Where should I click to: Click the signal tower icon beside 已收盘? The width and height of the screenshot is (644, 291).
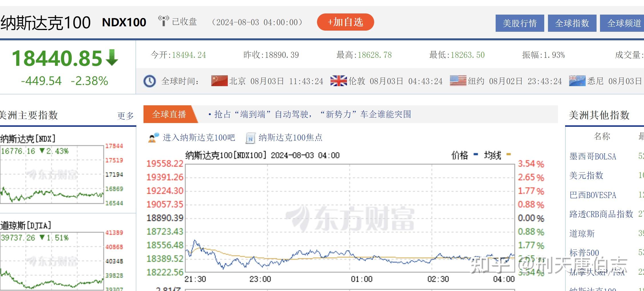[x=164, y=21]
